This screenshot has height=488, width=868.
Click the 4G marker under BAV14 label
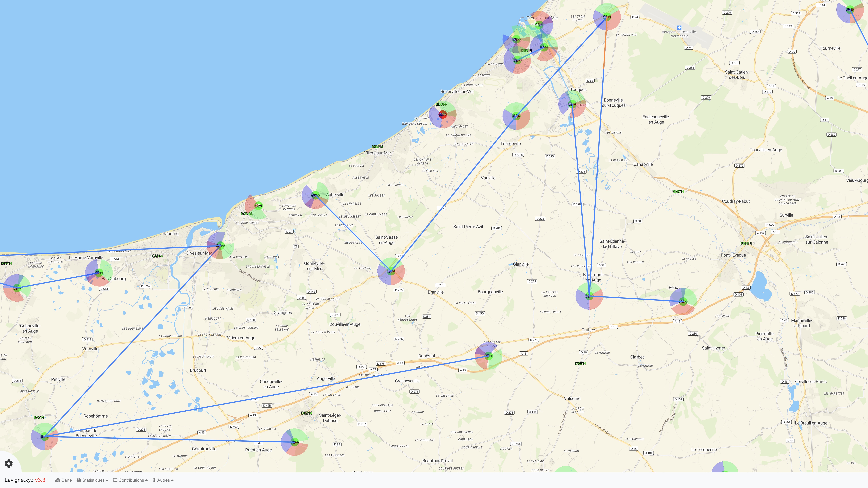(x=44, y=437)
